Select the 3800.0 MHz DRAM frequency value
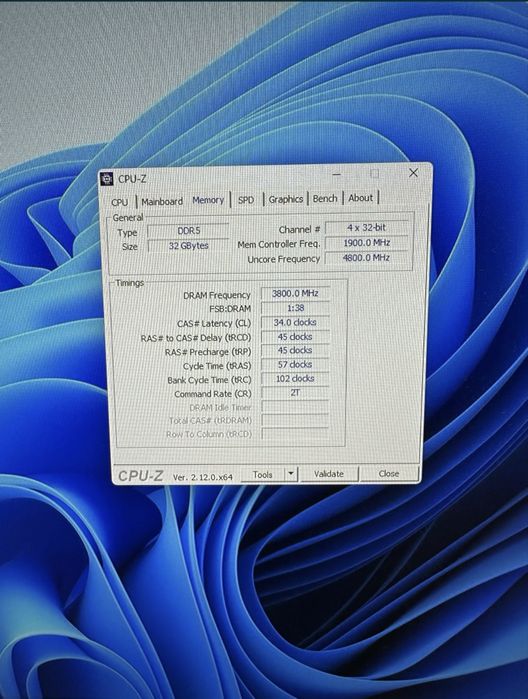The image size is (528, 699). 295,293
